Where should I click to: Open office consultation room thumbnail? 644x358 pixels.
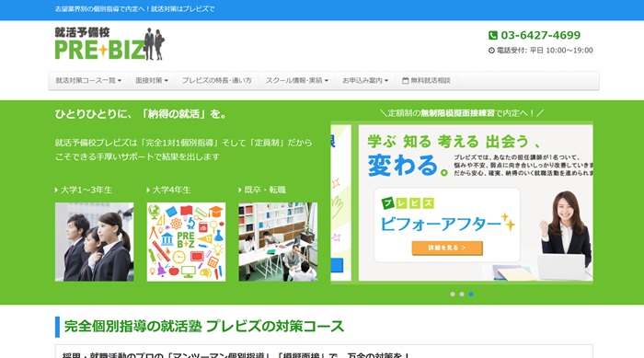278,242
